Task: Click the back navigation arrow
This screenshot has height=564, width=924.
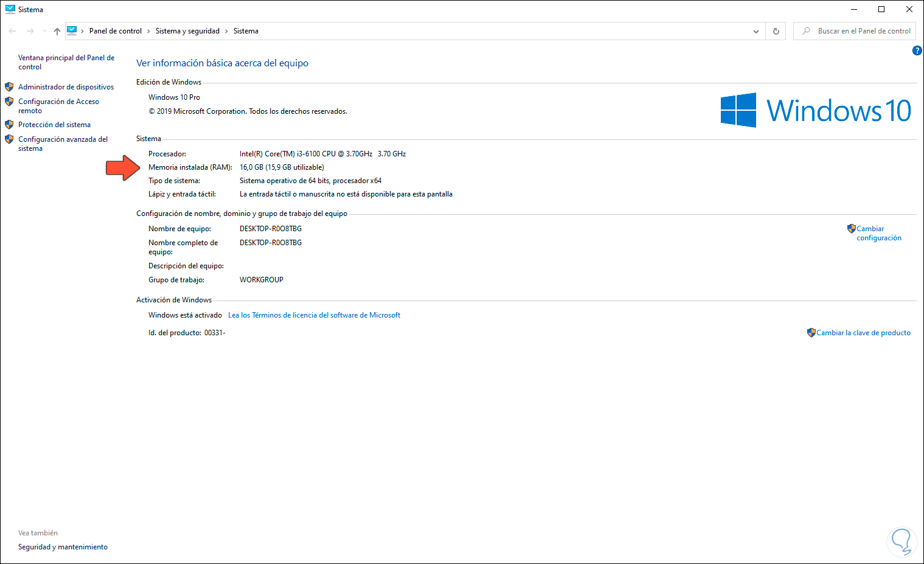Action: (12, 31)
